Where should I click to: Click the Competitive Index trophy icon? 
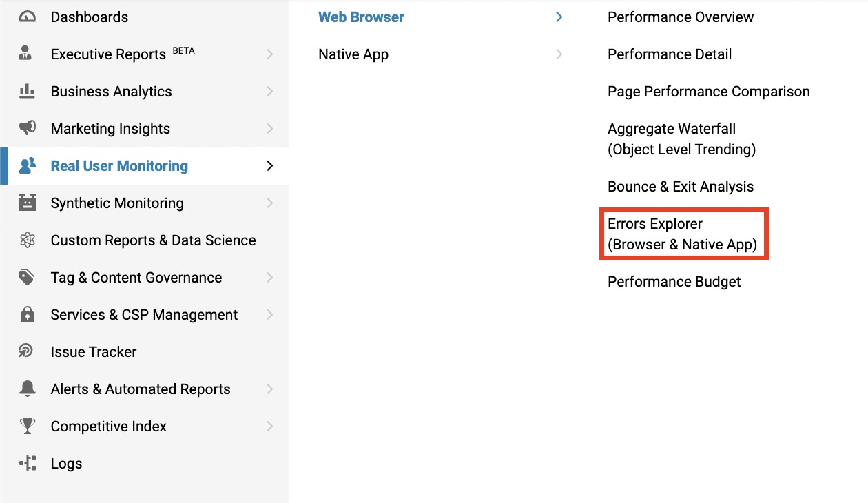(x=28, y=427)
